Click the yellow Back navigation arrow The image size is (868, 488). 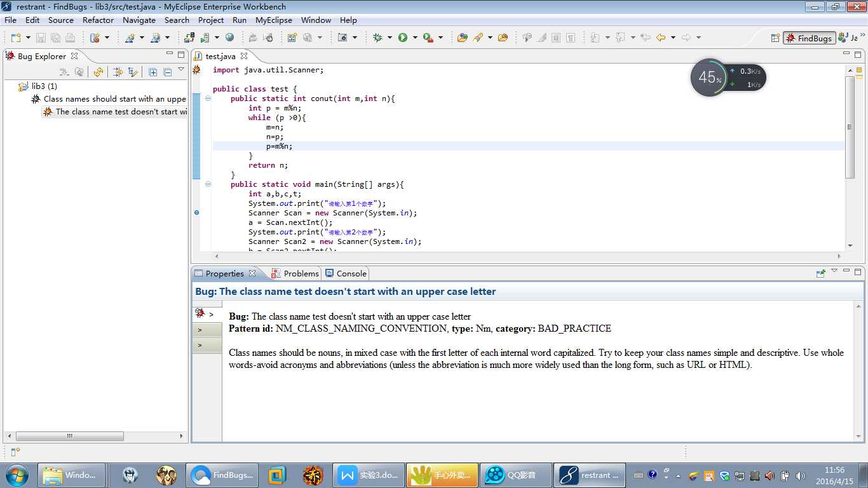[661, 38]
